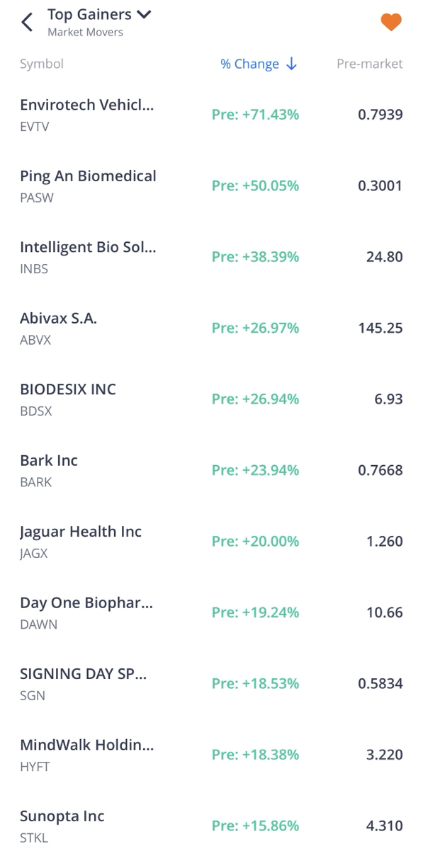This screenshot has height=868, width=423.
Task: Open Ping An Biomedical PASW stock
Action: point(211,185)
